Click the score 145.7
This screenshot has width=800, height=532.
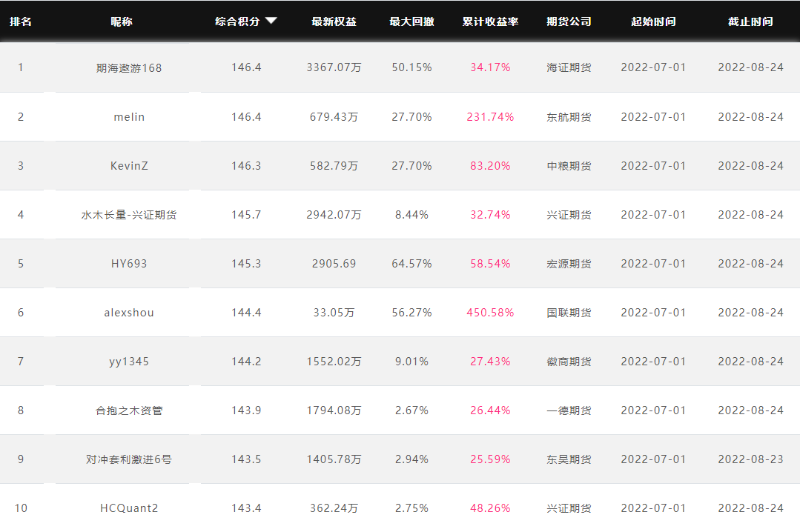[246, 215]
